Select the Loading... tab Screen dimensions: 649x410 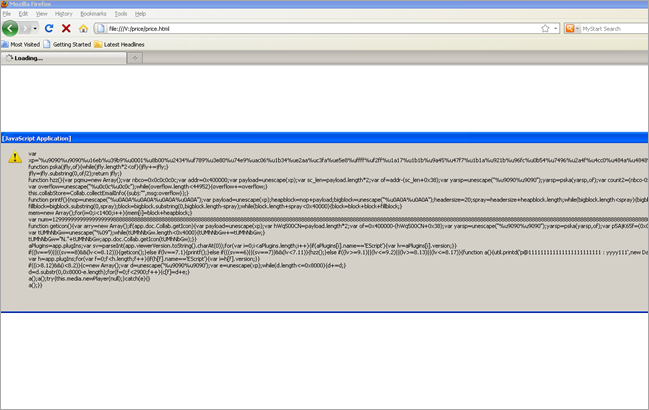(28, 58)
